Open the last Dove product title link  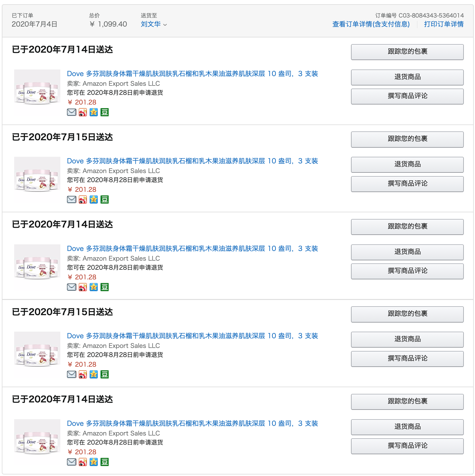tap(192, 423)
